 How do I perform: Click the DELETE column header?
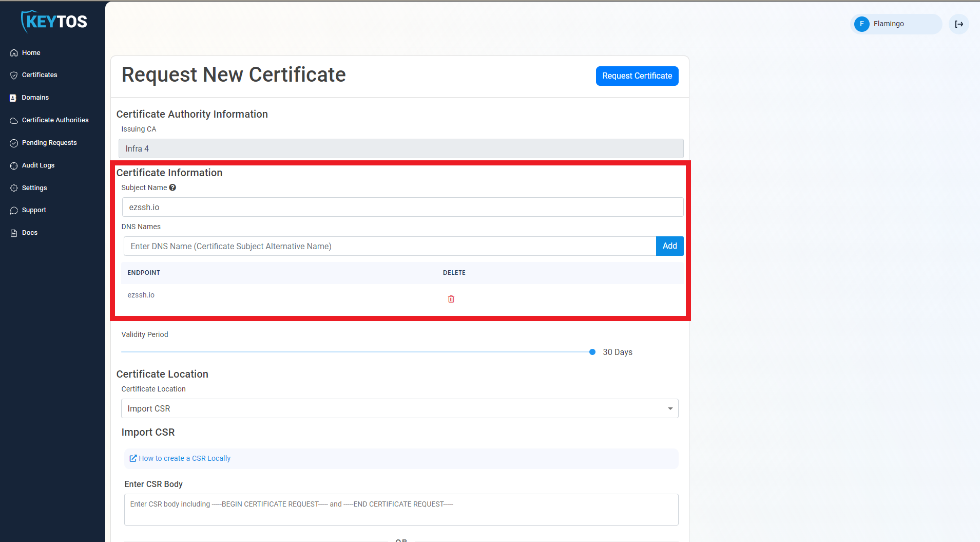454,273
